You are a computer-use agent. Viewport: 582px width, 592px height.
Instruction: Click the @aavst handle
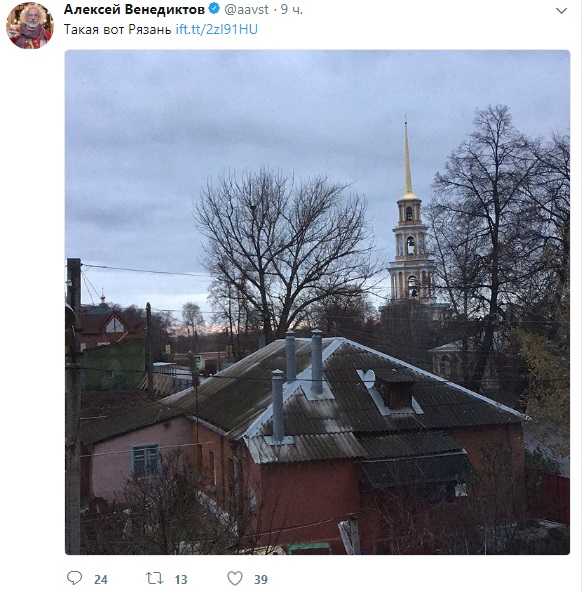tap(246, 9)
